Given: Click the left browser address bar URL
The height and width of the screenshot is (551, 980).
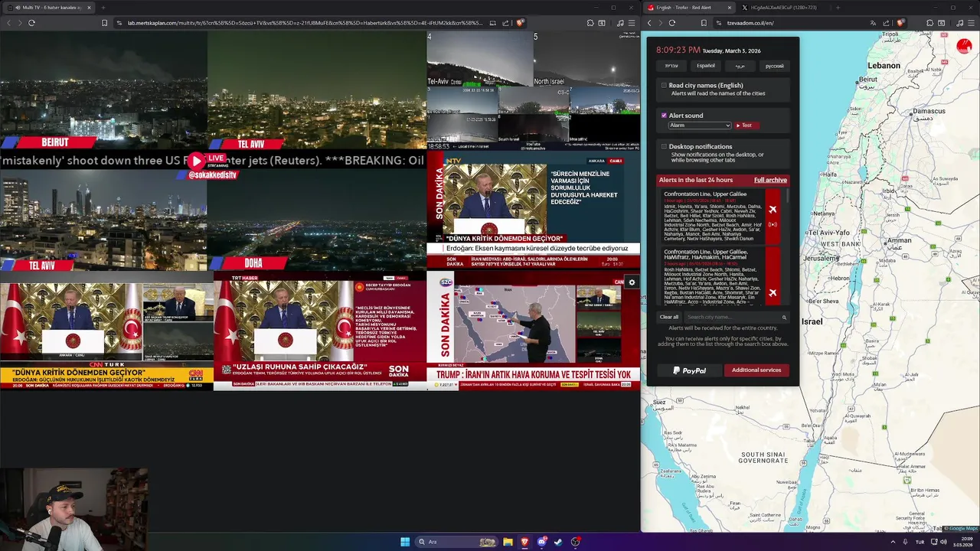Looking at the screenshot, I should point(305,23).
